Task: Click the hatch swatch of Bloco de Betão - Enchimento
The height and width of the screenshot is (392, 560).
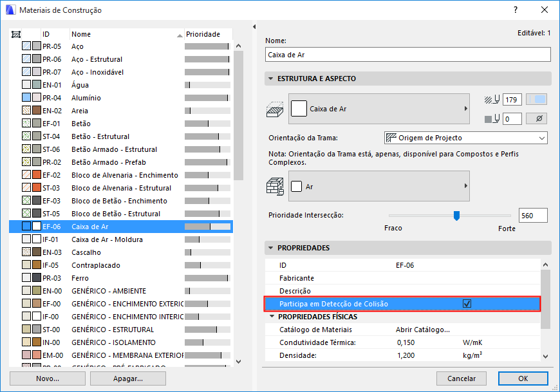Action: [x=26, y=200]
